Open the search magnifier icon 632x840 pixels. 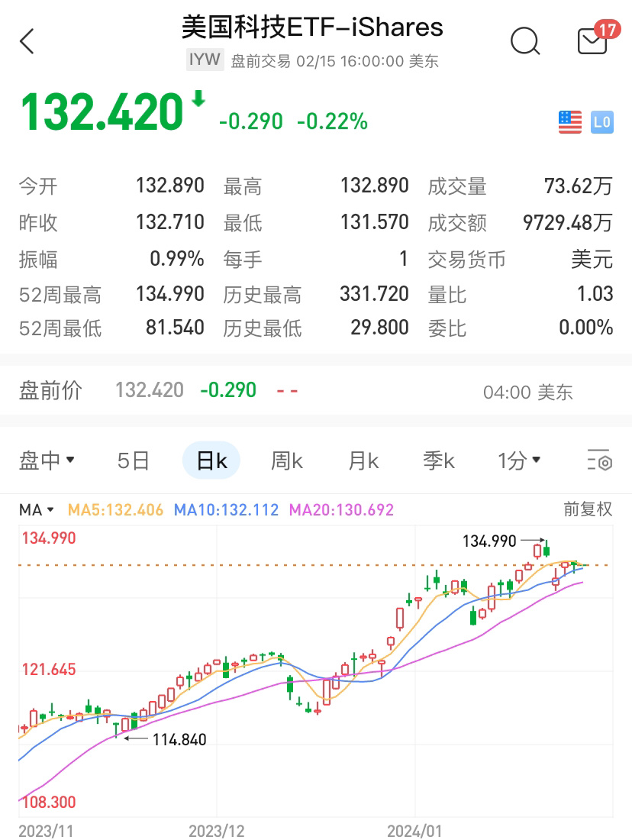click(525, 41)
